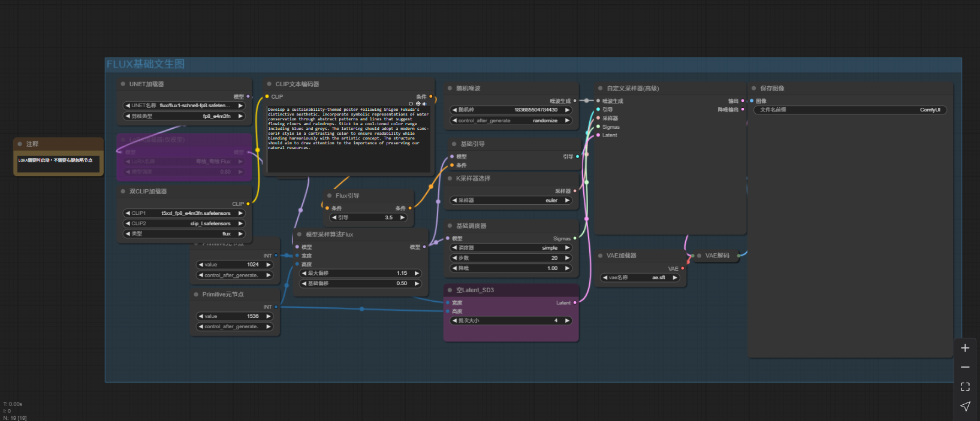Toggle collapse dot on the 自定义采样器(高级) node
This screenshot has height=421, width=980.
[601, 88]
